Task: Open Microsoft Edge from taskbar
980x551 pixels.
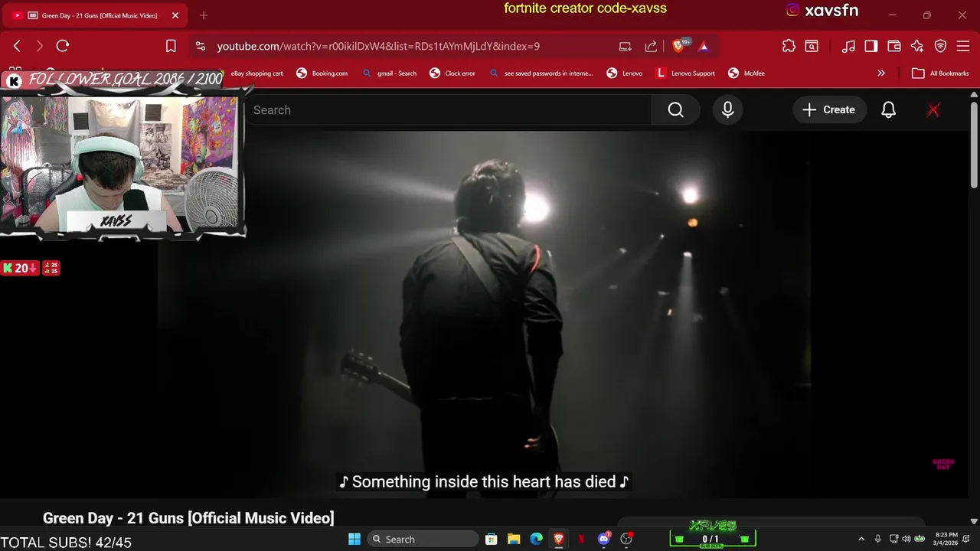Action: pos(537,539)
